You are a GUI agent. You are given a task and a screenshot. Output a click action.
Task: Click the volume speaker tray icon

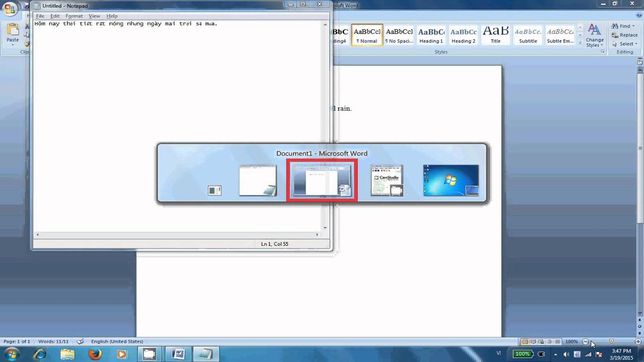(567, 354)
